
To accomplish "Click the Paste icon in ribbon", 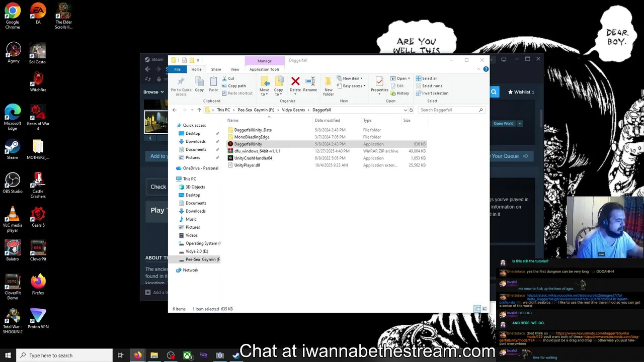I will point(213,84).
